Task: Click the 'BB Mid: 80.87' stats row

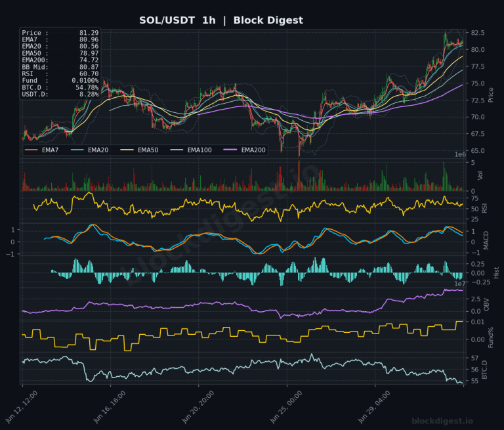Action: coord(60,67)
